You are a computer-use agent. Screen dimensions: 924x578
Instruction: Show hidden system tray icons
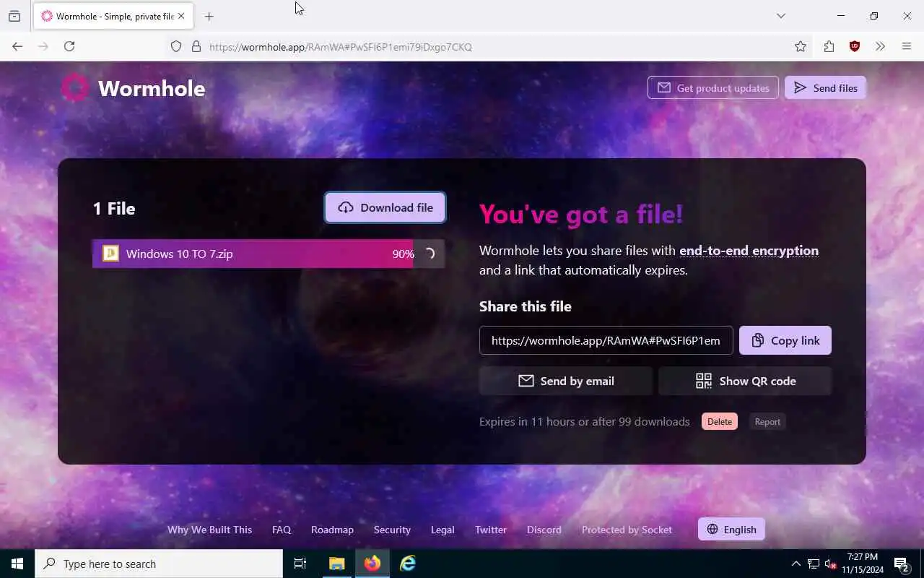point(796,564)
